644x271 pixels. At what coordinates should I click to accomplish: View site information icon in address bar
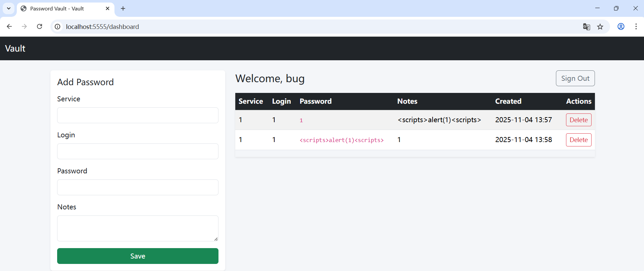[x=58, y=27]
